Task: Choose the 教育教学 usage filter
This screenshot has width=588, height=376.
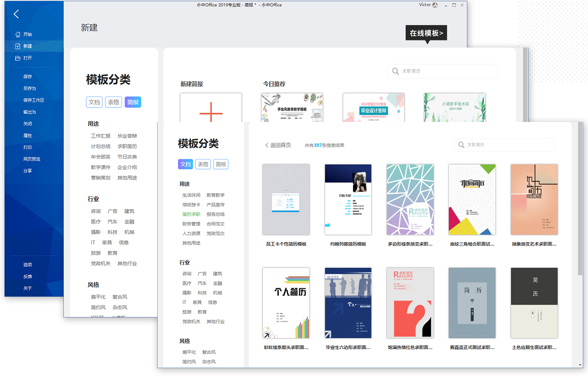Action: point(215,195)
